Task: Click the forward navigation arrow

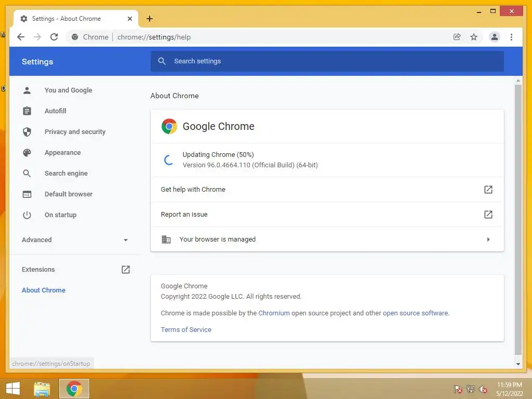Action: (37, 37)
